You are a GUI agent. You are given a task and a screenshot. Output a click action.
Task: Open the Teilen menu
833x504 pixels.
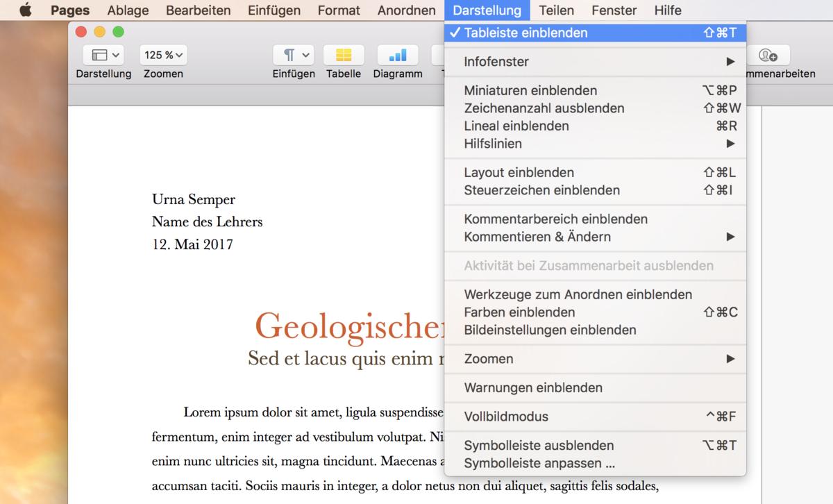[x=557, y=10]
